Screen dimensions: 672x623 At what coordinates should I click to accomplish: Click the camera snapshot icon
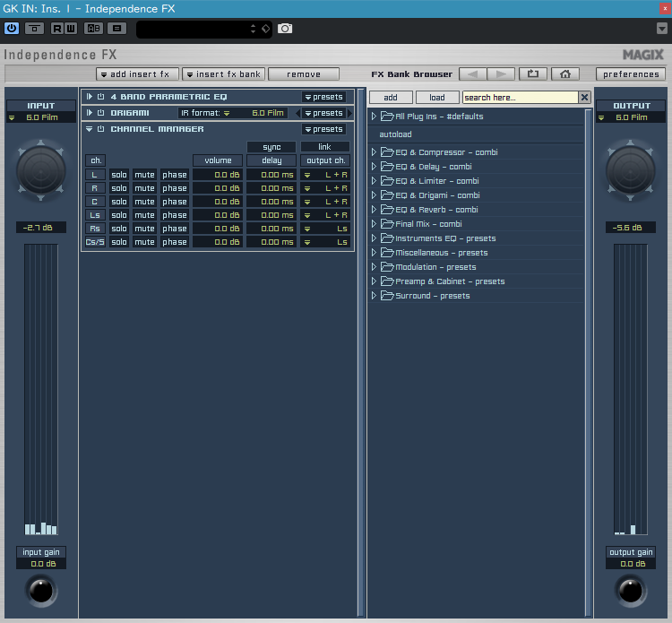click(285, 29)
